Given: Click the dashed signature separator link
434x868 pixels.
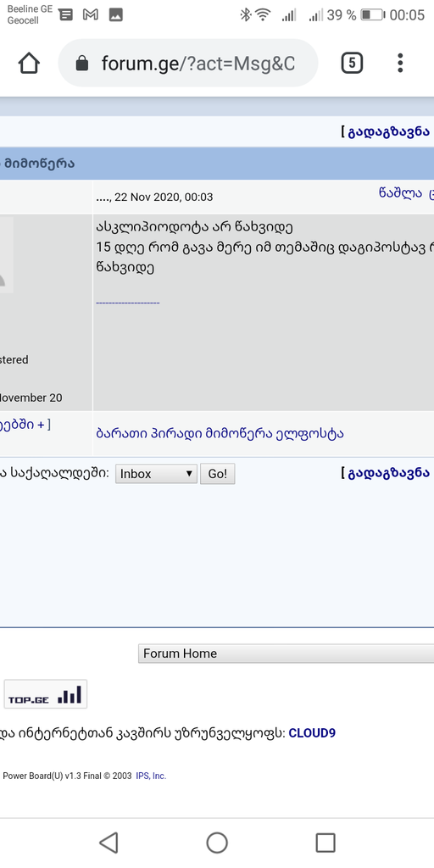Looking at the screenshot, I should (128, 303).
